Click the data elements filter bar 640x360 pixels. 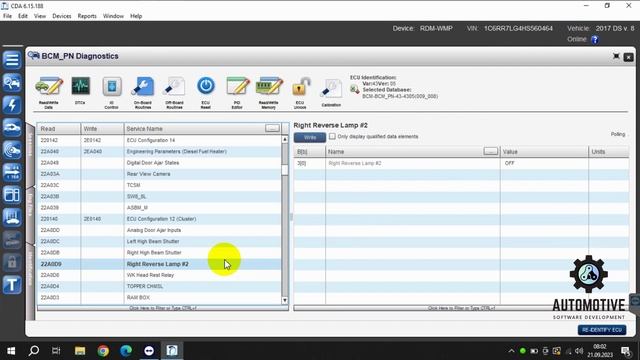click(461, 308)
